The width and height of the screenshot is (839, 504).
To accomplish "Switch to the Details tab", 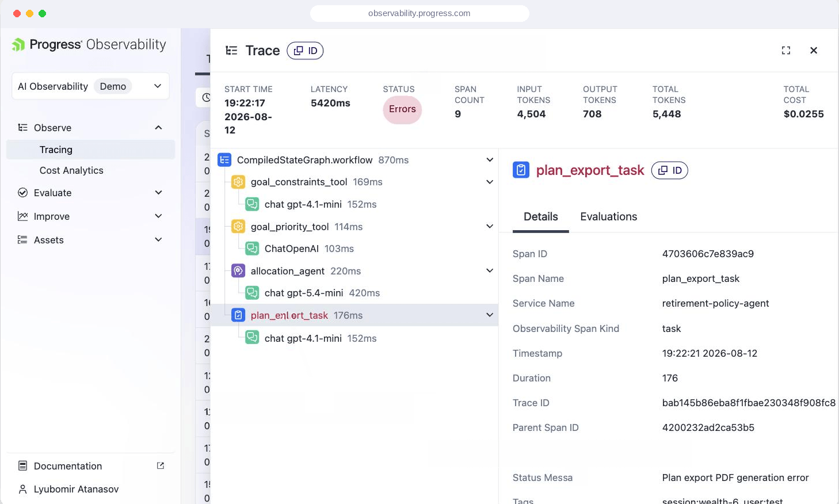I will pyautogui.click(x=541, y=217).
